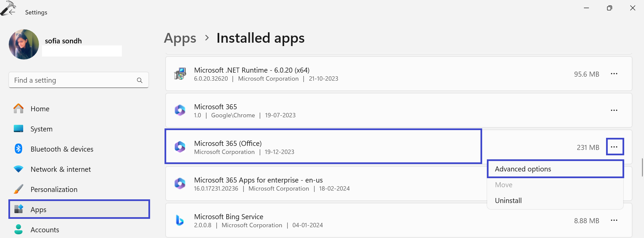Open more options for Microsoft .NET Runtime
This screenshot has width=644, height=238.
(614, 74)
